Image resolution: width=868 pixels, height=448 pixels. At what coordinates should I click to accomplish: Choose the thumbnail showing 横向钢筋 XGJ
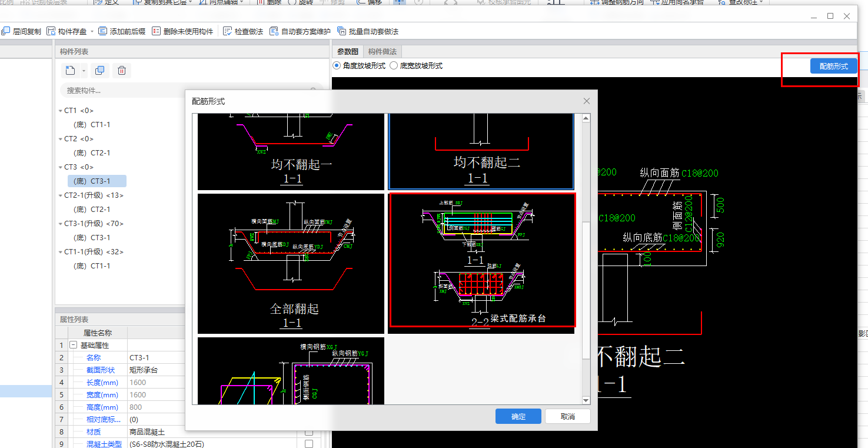click(x=291, y=371)
